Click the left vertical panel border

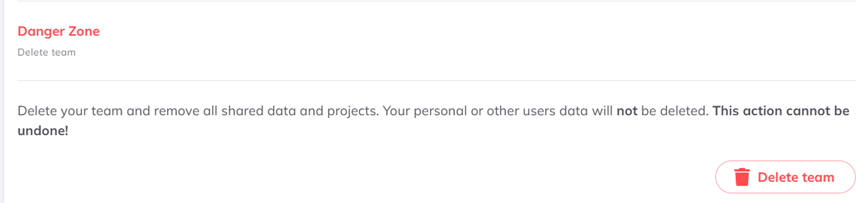(x=3, y=101)
